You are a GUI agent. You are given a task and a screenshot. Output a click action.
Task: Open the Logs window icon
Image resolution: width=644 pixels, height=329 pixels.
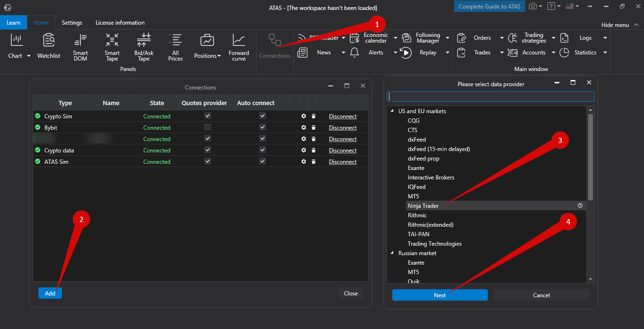[564, 38]
